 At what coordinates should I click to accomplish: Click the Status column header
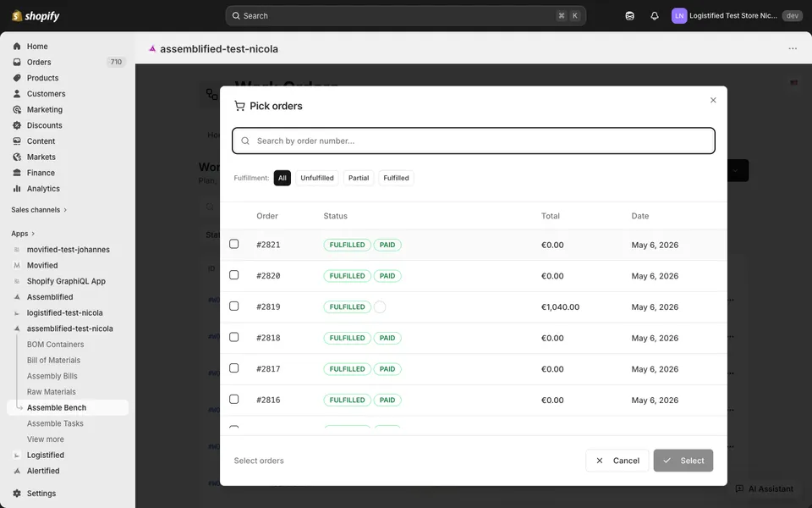pyautogui.click(x=336, y=216)
